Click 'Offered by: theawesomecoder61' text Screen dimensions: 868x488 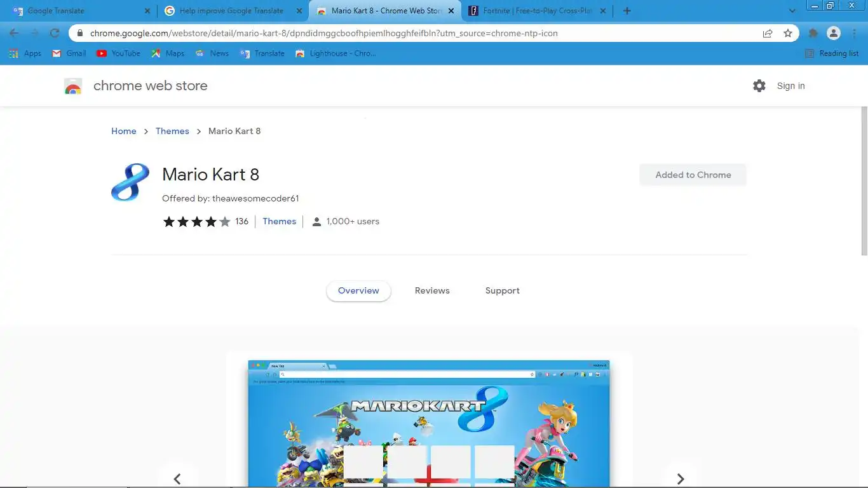(x=231, y=198)
